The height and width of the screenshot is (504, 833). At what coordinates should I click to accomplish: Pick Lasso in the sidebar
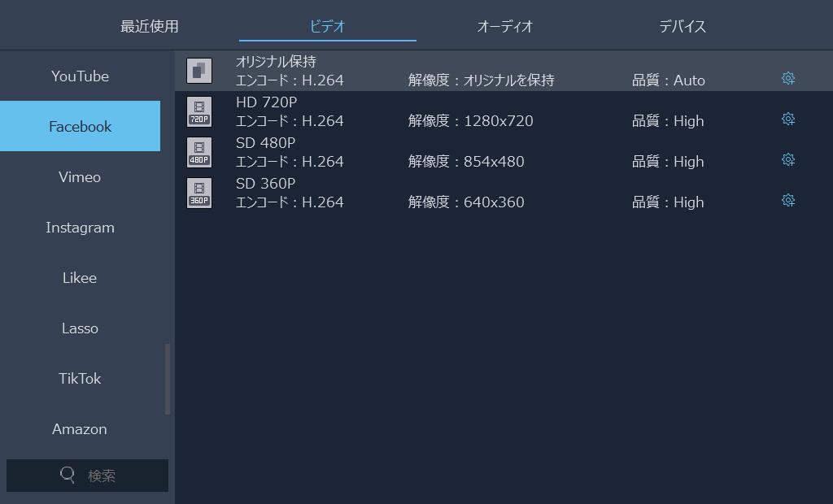(x=81, y=328)
